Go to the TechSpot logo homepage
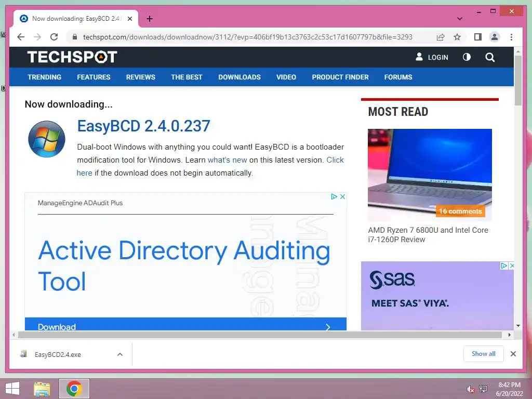 point(72,57)
